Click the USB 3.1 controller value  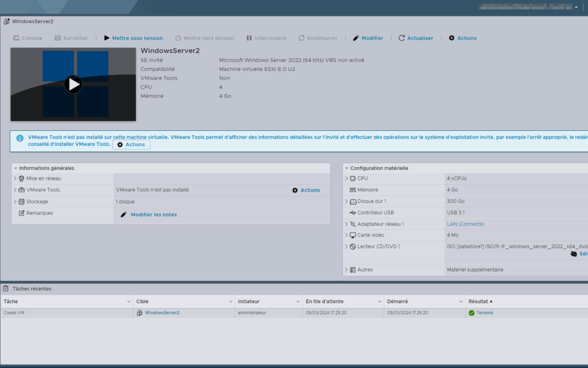(456, 213)
